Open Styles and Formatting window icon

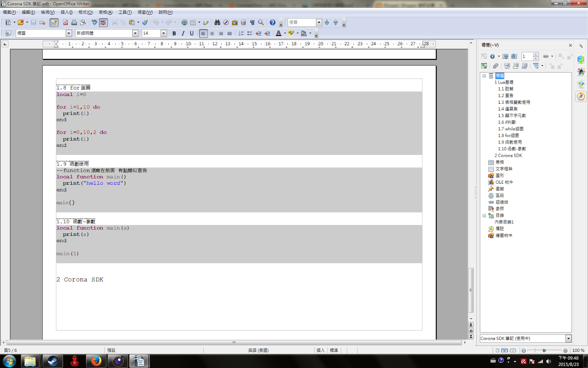pyautogui.click(x=8, y=33)
